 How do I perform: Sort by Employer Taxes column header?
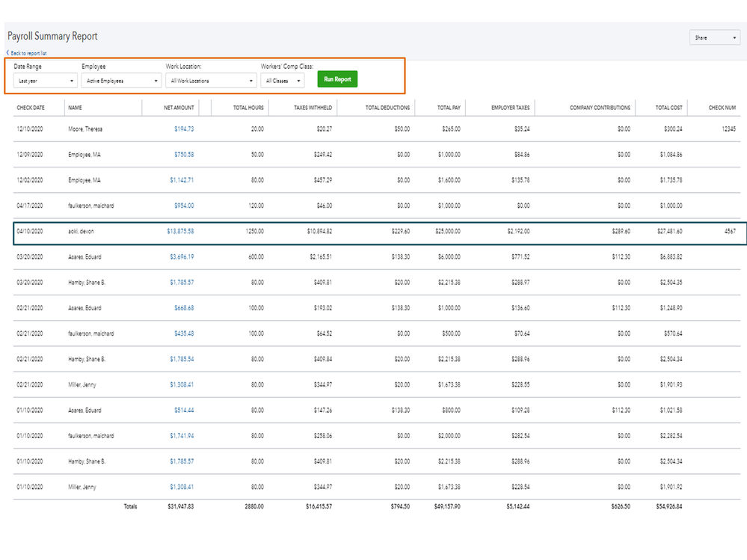(510, 108)
